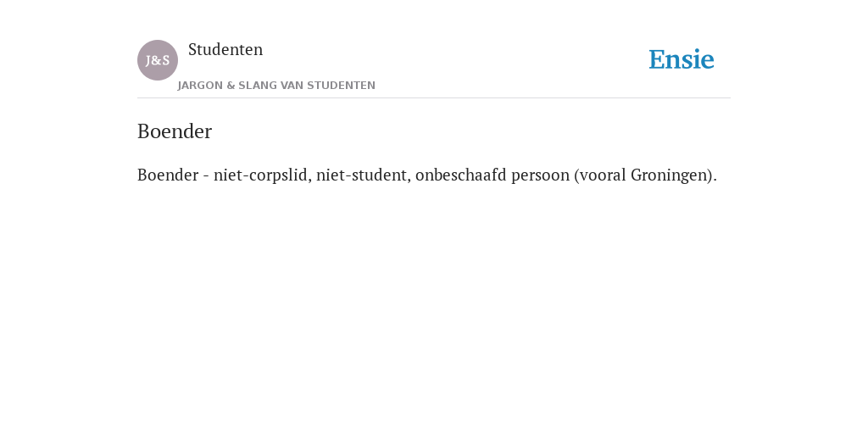Image resolution: width=868 pixels, height=434 pixels.
Task: Click the word 'vooral' in the definition
Action: coord(603,175)
